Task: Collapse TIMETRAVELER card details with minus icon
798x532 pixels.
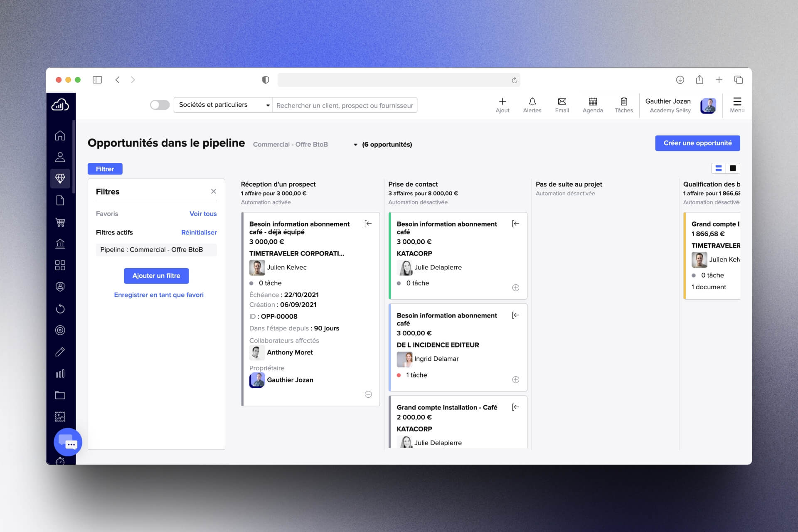Action: coord(368,394)
